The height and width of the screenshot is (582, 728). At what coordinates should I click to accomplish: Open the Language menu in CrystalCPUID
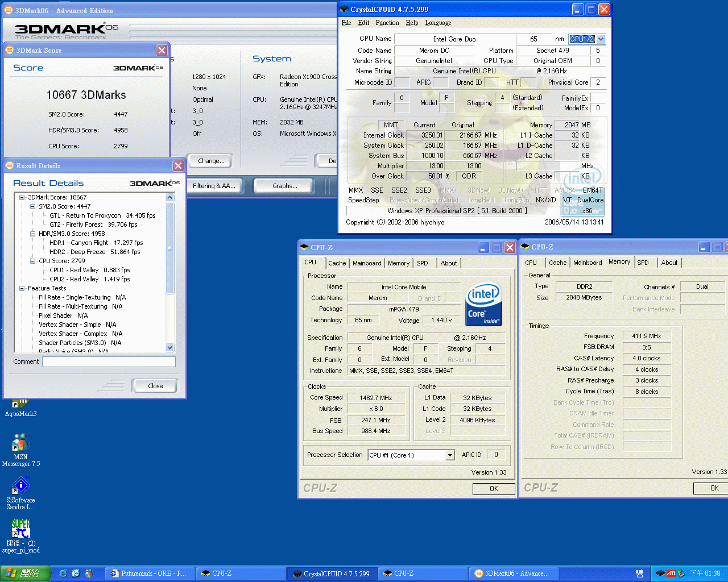click(438, 23)
